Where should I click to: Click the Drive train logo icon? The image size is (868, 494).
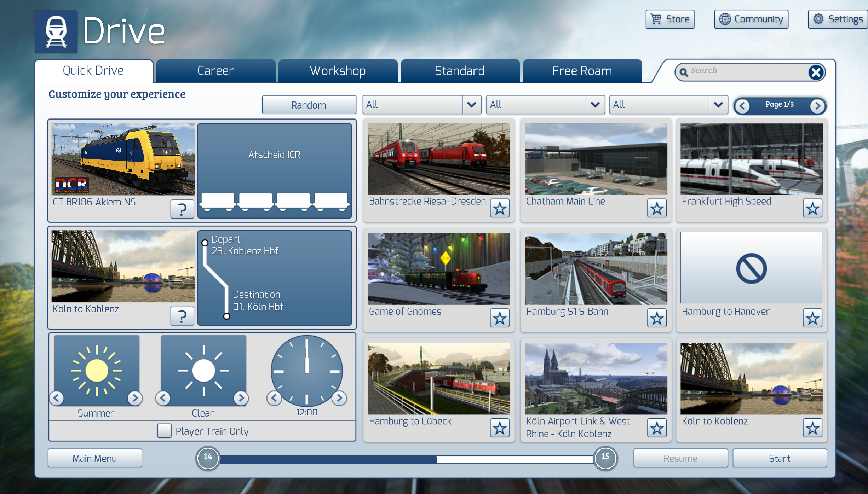coord(56,32)
